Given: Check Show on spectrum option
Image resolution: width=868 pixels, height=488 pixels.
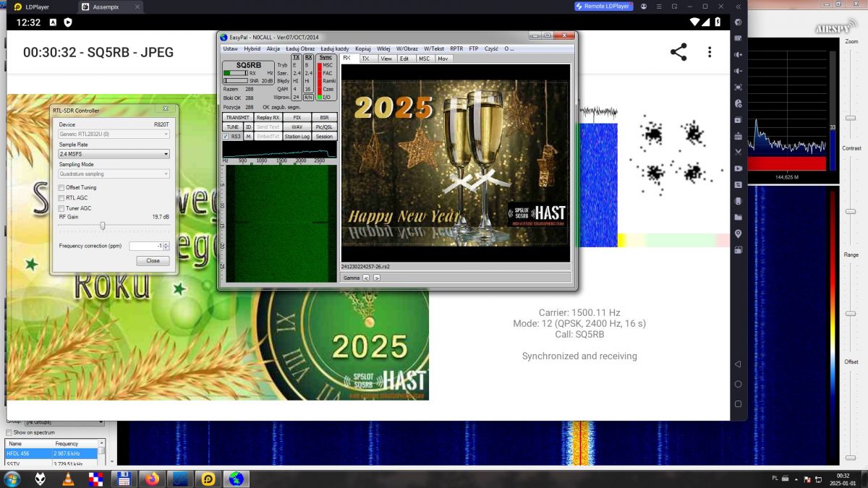Looking at the screenshot, I should (x=8, y=432).
